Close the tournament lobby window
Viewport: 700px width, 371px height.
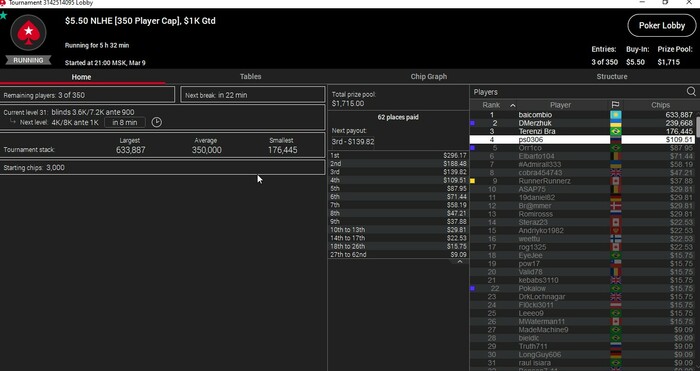pos(689,3)
